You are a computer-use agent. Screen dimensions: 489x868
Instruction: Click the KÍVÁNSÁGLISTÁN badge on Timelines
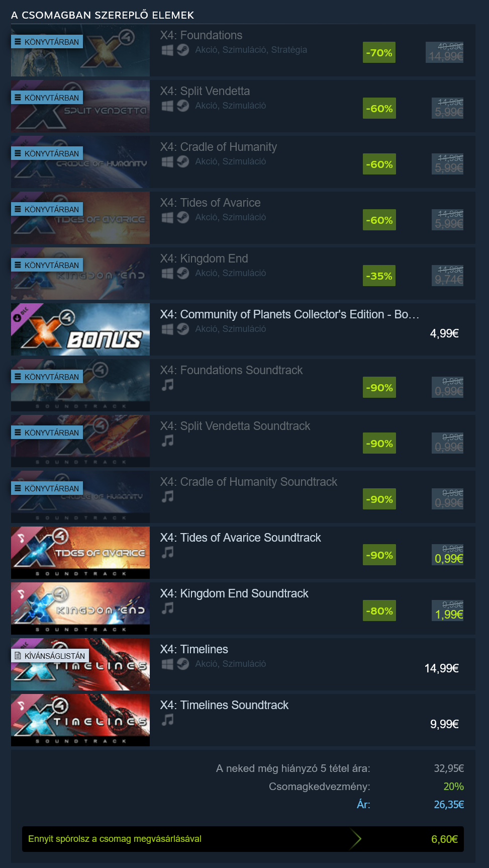pos(50,656)
